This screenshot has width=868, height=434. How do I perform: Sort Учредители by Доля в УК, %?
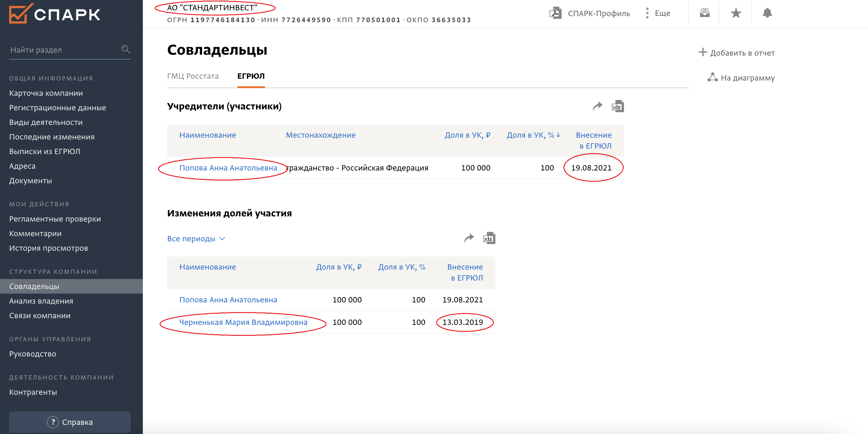[533, 135]
